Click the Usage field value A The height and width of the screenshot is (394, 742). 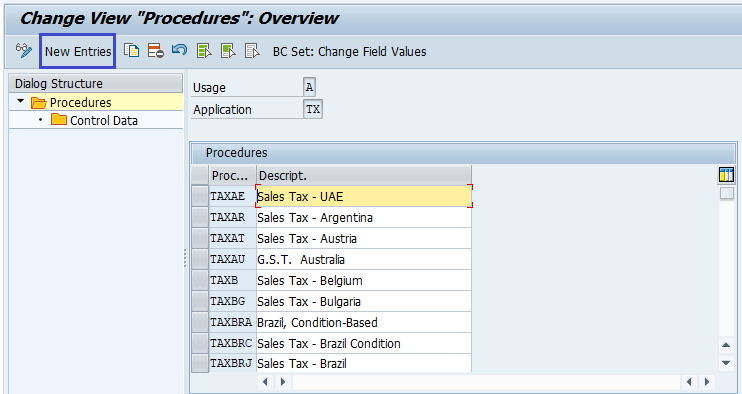[309, 87]
